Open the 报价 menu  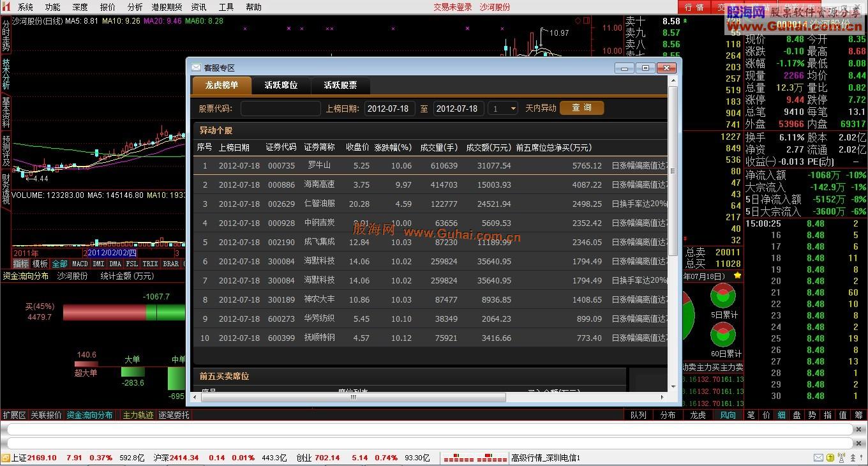coord(108,7)
